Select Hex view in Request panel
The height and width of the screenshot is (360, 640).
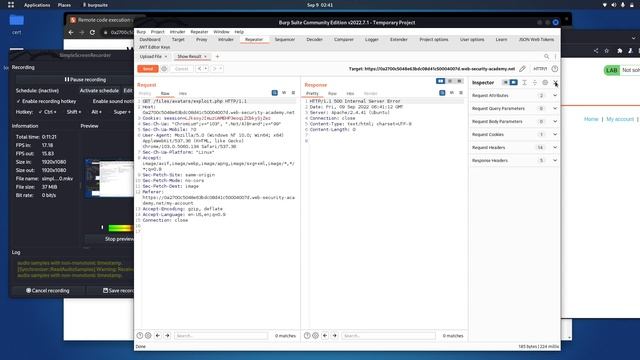pyautogui.click(x=183, y=93)
